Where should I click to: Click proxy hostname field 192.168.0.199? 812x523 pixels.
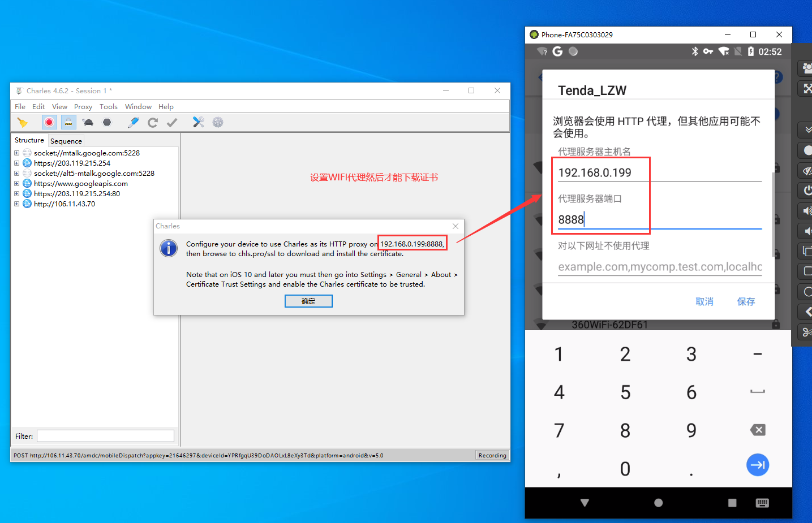tap(660, 172)
